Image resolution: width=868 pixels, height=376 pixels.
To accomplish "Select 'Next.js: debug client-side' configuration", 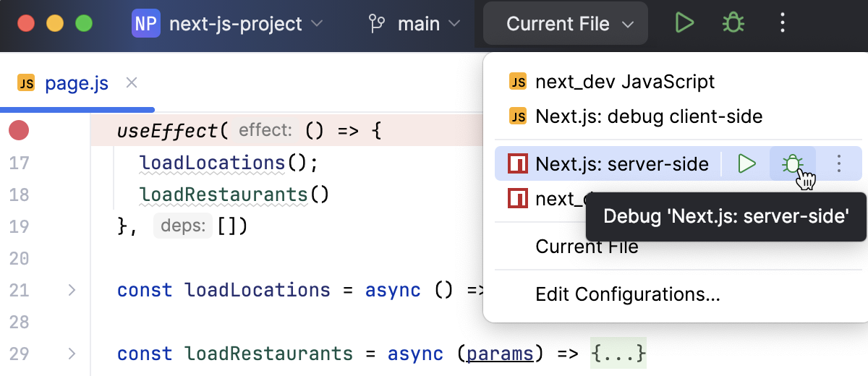I will coord(648,116).
